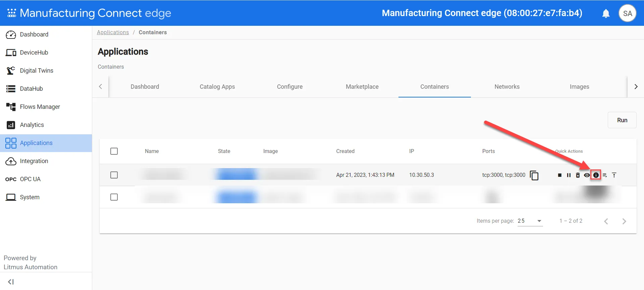The image size is (644, 290).
Task: Open Flows Manager in the sidebar
Action: (46, 107)
